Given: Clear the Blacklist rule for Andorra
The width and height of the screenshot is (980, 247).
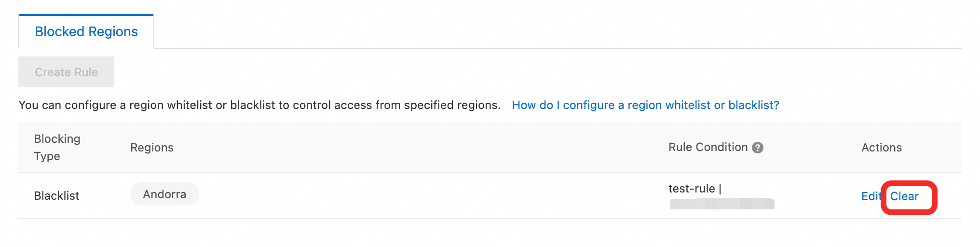Looking at the screenshot, I should pyautogui.click(x=904, y=196).
